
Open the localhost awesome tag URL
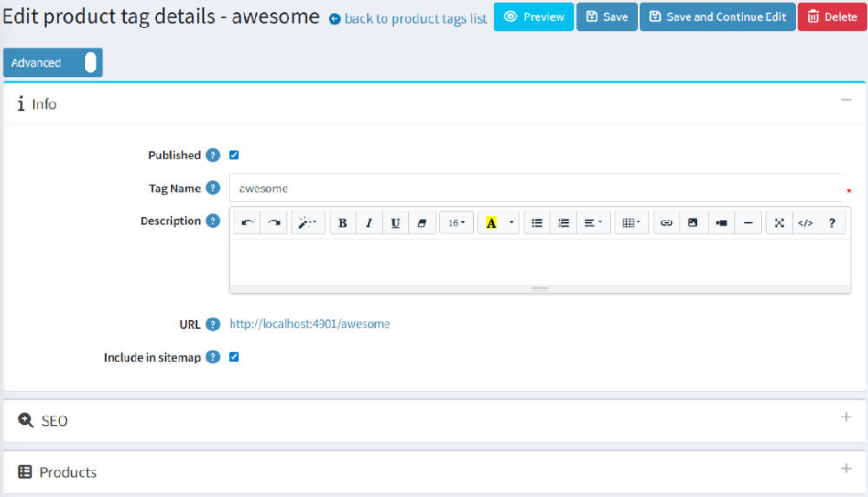[x=310, y=324]
